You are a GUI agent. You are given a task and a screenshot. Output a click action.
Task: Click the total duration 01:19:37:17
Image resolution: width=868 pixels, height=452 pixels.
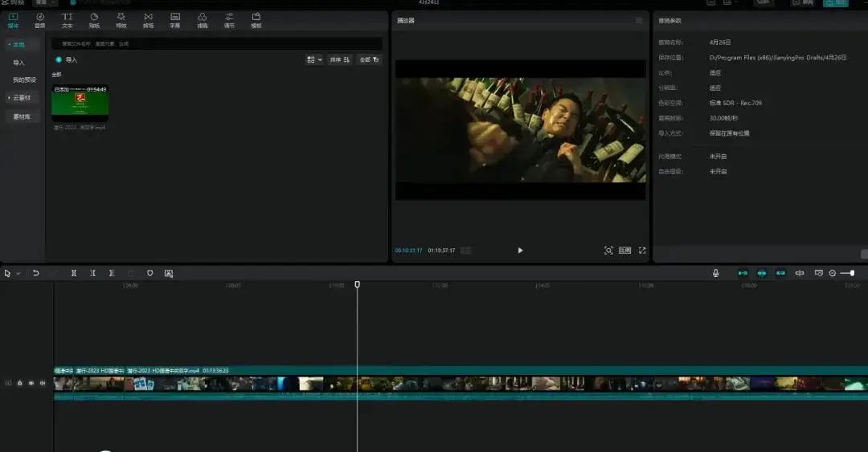(x=441, y=250)
